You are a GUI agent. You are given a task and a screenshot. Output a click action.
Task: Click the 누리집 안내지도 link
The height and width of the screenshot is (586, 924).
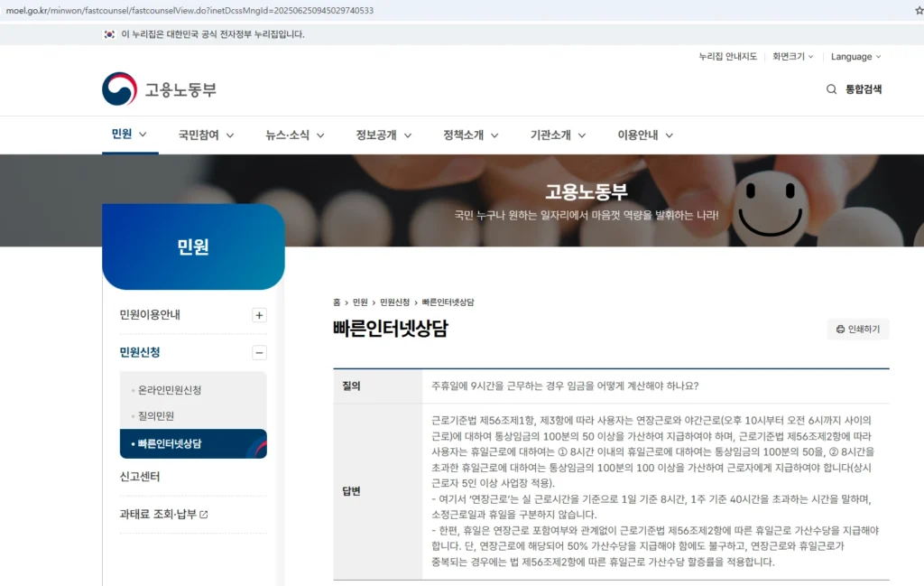pos(727,57)
